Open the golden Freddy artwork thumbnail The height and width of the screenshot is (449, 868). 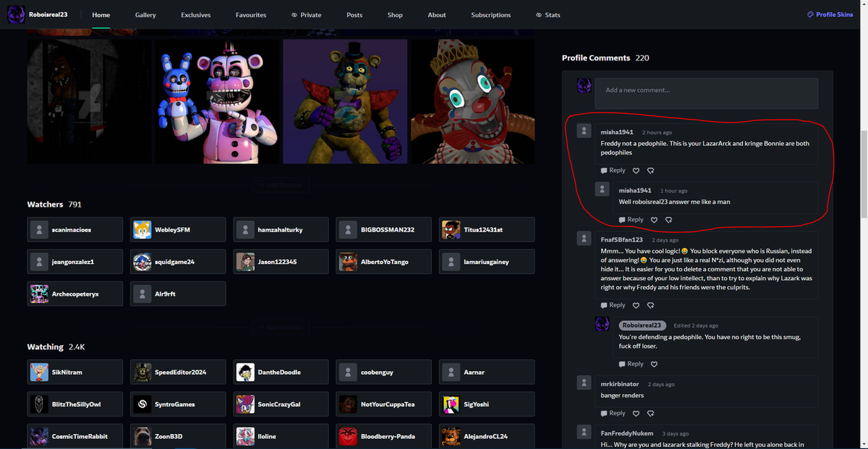pos(345,101)
